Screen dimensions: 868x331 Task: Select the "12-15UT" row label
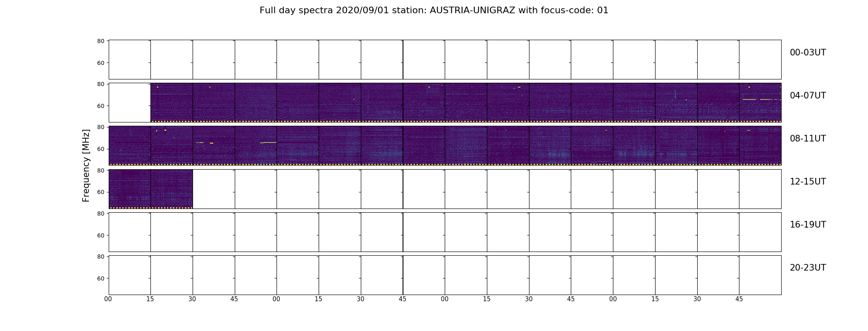pyautogui.click(x=808, y=182)
